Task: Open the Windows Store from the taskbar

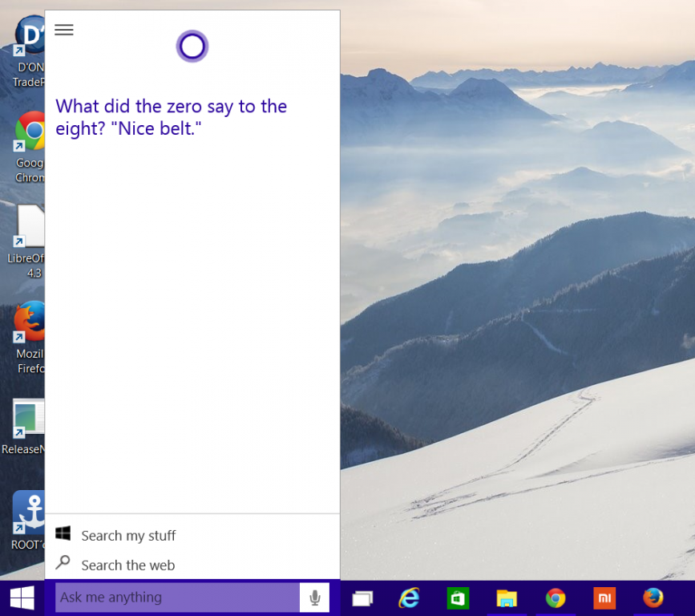Action: 458,598
